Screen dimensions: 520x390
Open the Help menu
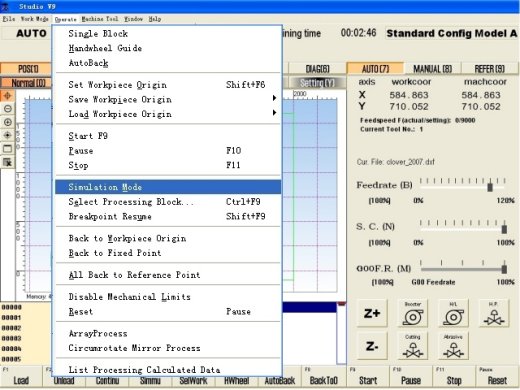[x=155, y=19]
